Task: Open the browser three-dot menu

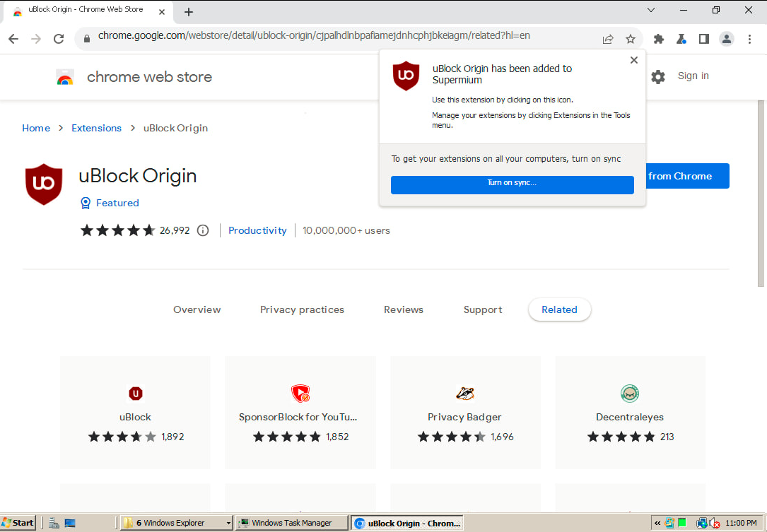Action: (749, 39)
